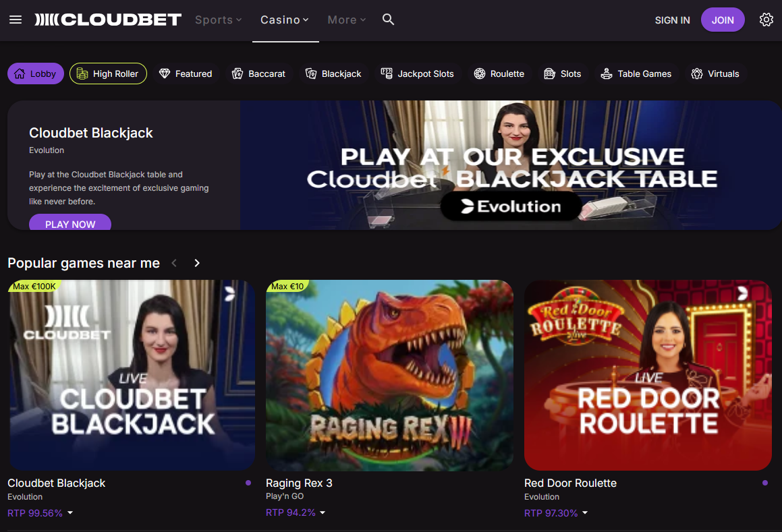
Task: Click the JOIN button
Action: 723,20
